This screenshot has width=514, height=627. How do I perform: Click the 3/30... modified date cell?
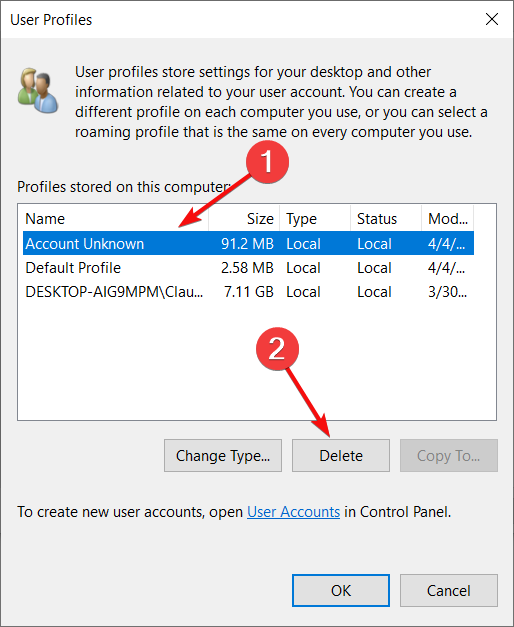447,292
